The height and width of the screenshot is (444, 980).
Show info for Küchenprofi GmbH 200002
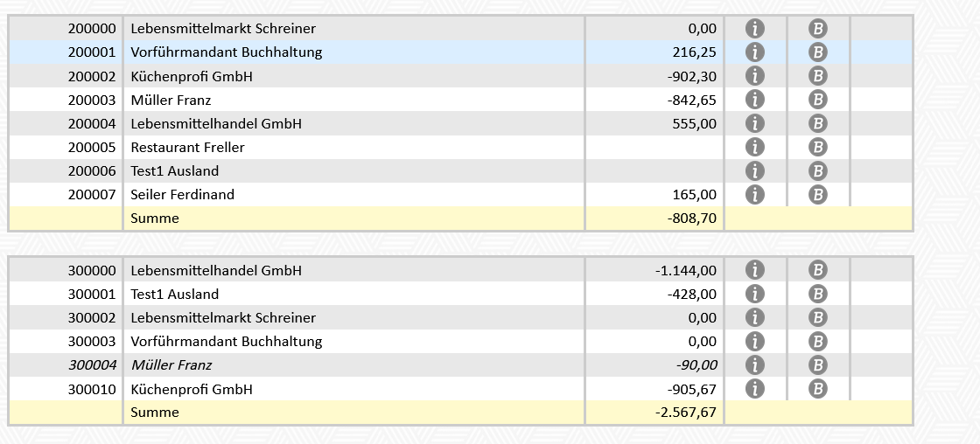coord(754,76)
